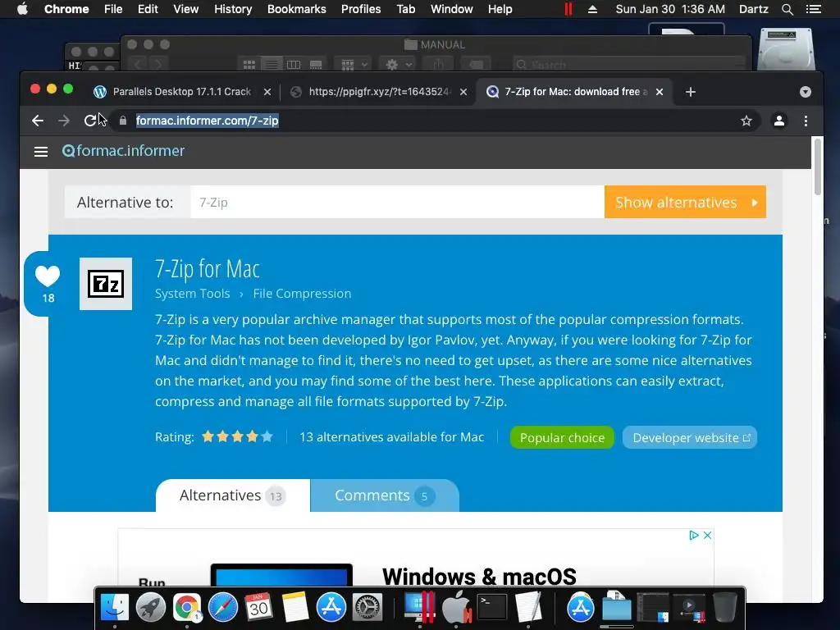Open a new tab with the plus button
The image size is (840, 630).
(x=691, y=92)
